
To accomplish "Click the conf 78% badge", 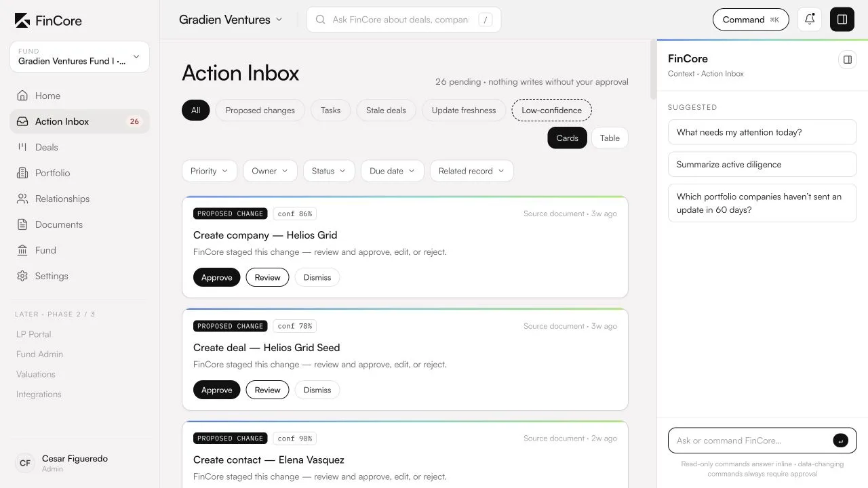I will (x=295, y=326).
